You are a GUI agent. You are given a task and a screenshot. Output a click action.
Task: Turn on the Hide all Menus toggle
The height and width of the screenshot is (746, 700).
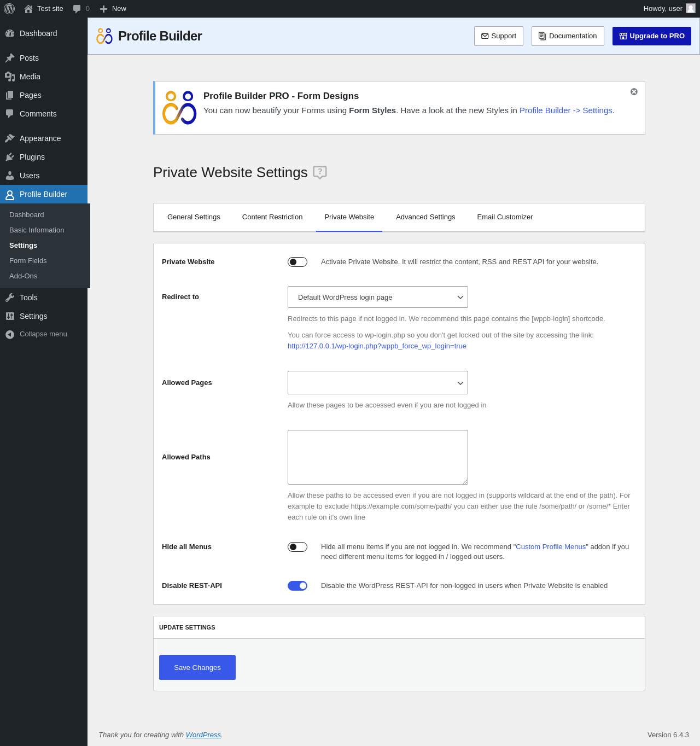point(297,547)
